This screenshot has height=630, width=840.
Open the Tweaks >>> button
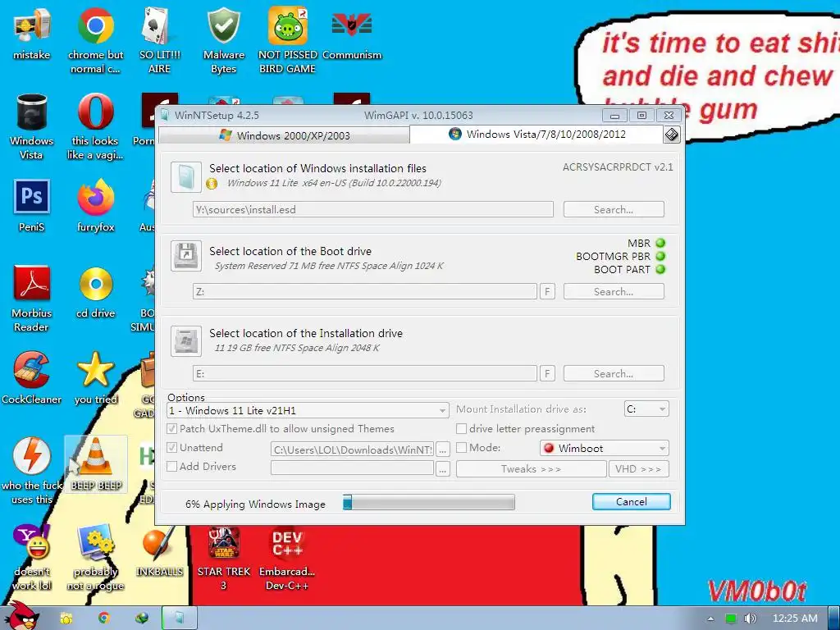(x=531, y=468)
